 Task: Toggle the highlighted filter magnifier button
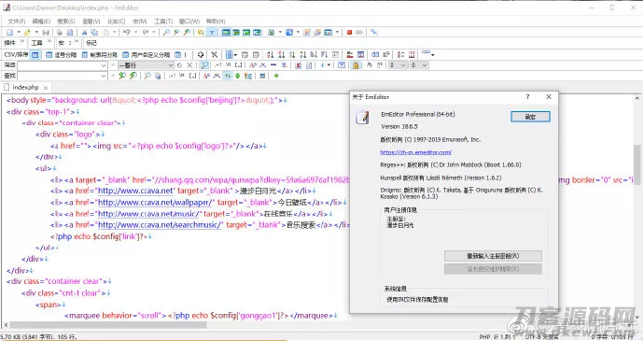(x=204, y=65)
